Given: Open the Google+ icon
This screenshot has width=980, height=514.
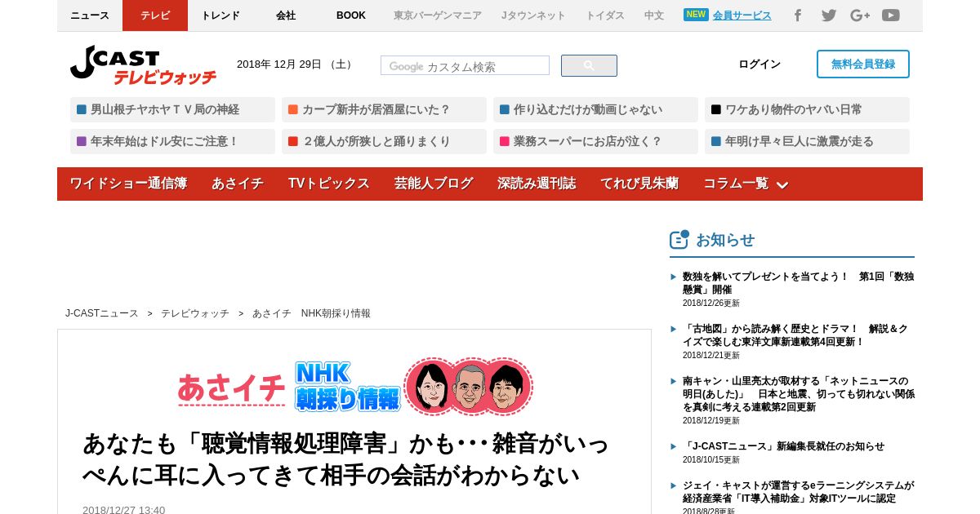Looking at the screenshot, I should [x=860, y=16].
